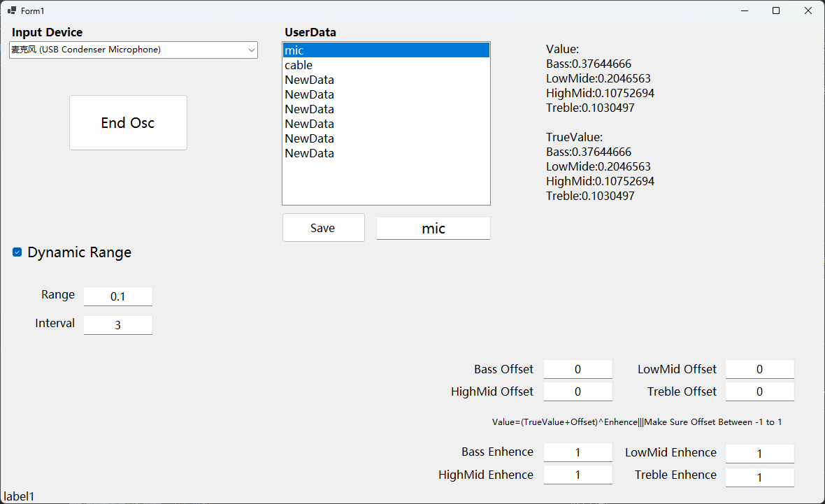The image size is (825, 504).
Task: Focus the Range input field
Action: click(x=118, y=296)
